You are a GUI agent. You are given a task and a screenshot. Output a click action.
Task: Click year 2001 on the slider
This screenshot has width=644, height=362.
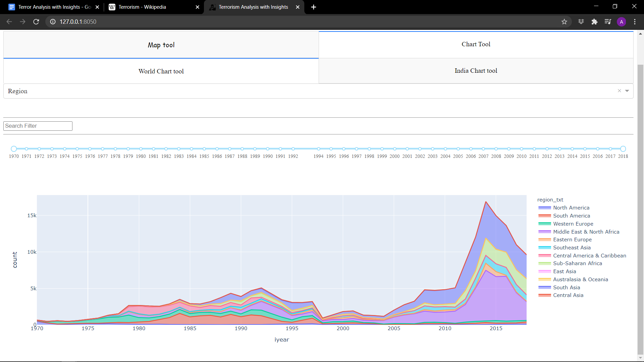(407, 149)
